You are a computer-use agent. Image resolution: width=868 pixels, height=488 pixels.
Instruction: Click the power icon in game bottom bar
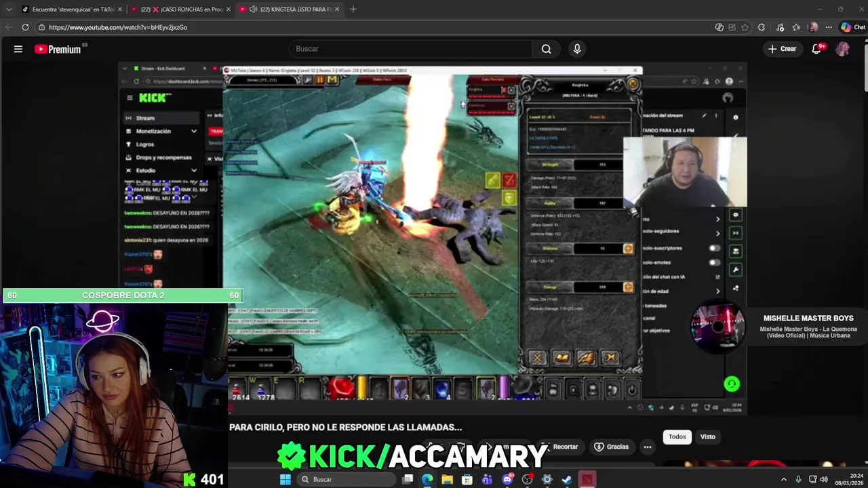[x=631, y=390]
